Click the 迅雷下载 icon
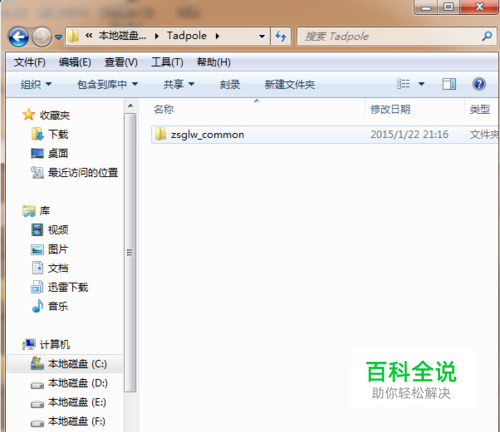The width and height of the screenshot is (500, 432). click(x=37, y=287)
